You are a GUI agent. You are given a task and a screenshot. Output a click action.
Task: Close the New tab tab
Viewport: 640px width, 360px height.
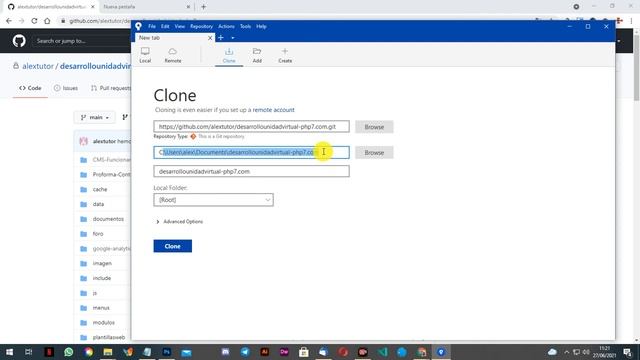click(210, 38)
